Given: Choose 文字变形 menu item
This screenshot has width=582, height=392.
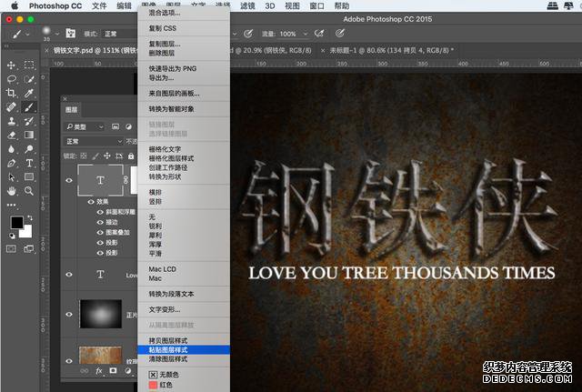Looking at the screenshot, I should 184,309.
